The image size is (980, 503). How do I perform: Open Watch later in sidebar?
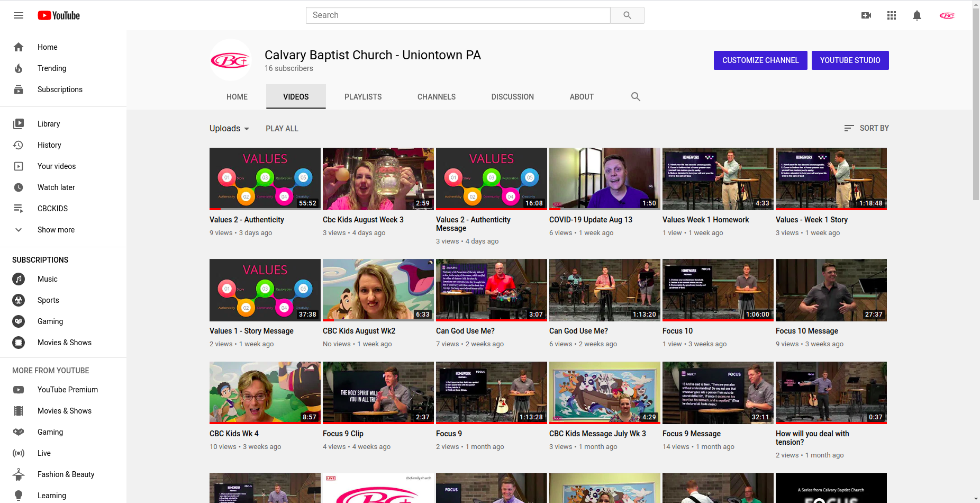pyautogui.click(x=63, y=187)
